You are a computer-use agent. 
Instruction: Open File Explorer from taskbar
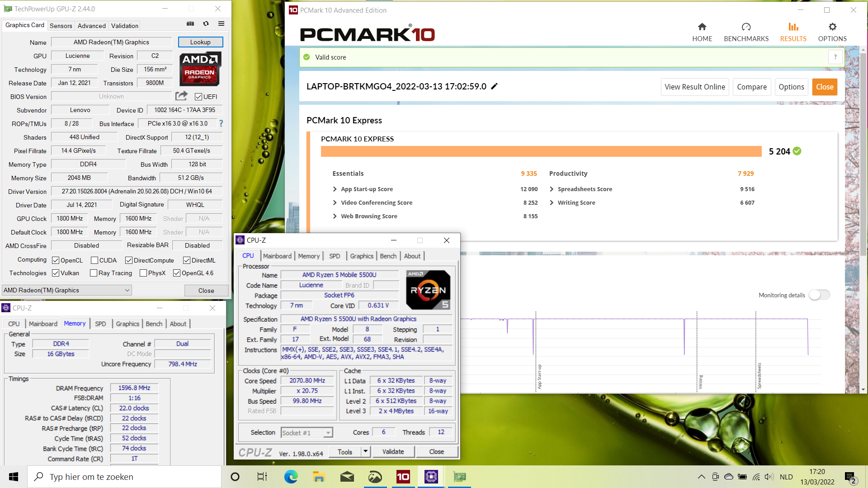(319, 477)
